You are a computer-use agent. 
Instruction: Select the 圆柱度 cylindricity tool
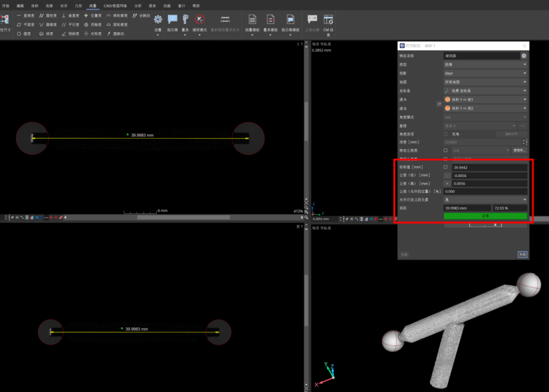point(48,15)
